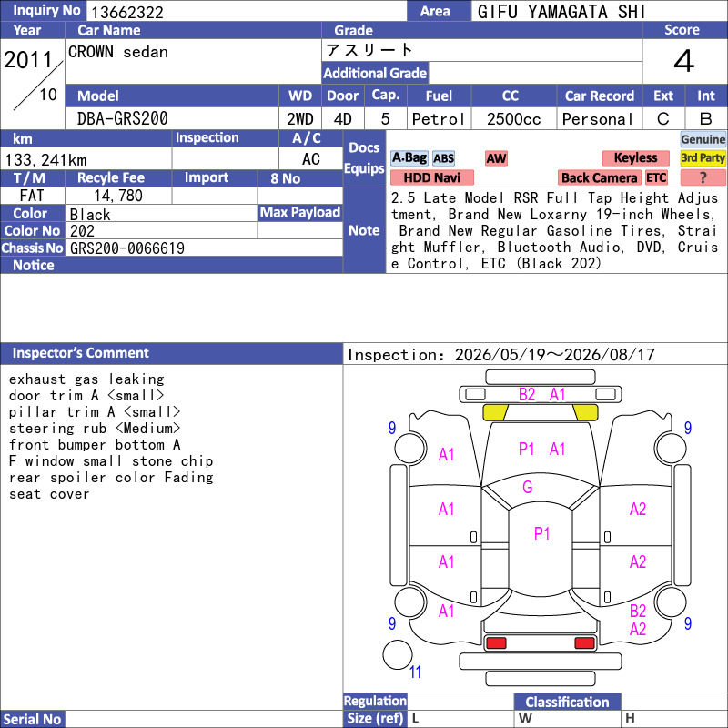Click the mileage 133,241km
This screenshot has width=728, height=728.
(45, 160)
